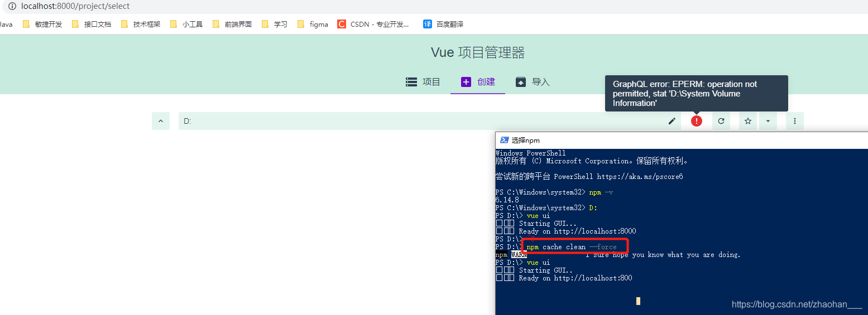Click the D: path field
The height and width of the screenshot is (315, 868).
[420, 121]
